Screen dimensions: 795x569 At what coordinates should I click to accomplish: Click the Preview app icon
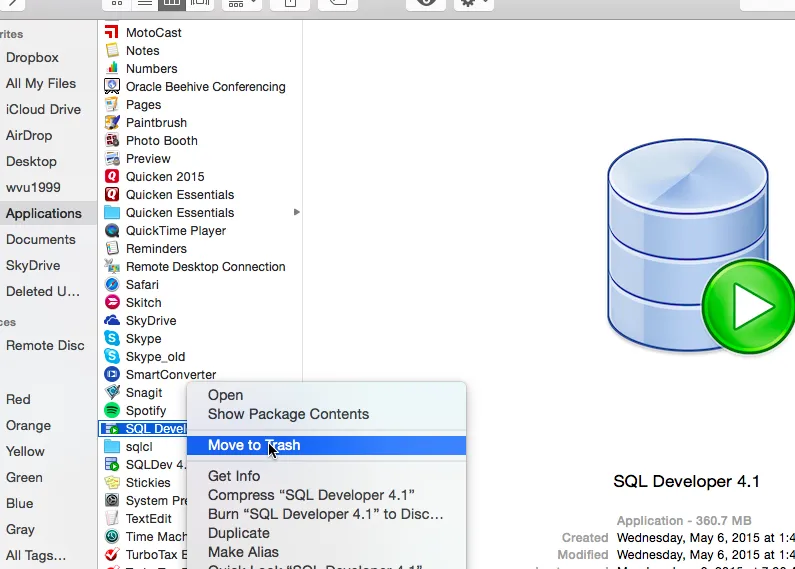point(112,158)
